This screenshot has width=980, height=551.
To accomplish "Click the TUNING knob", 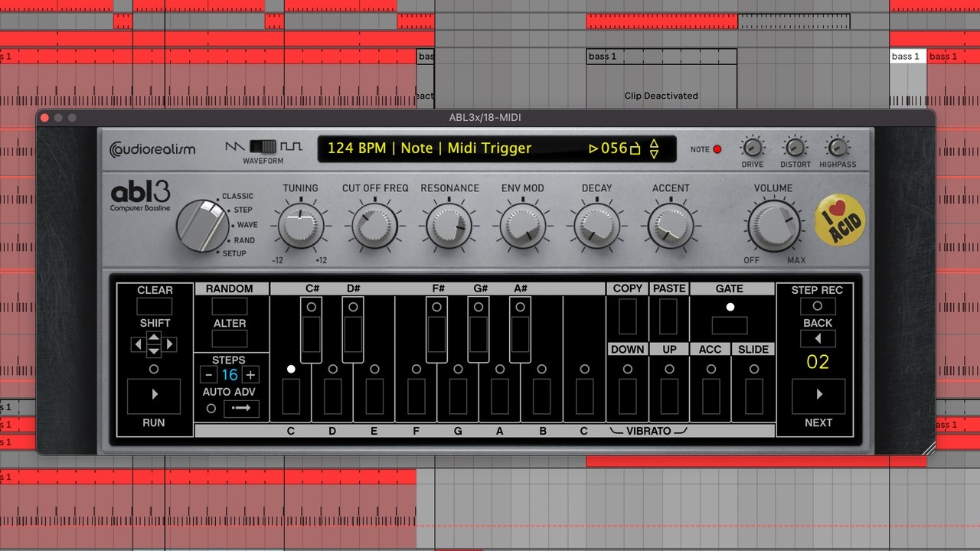I will coord(300,227).
